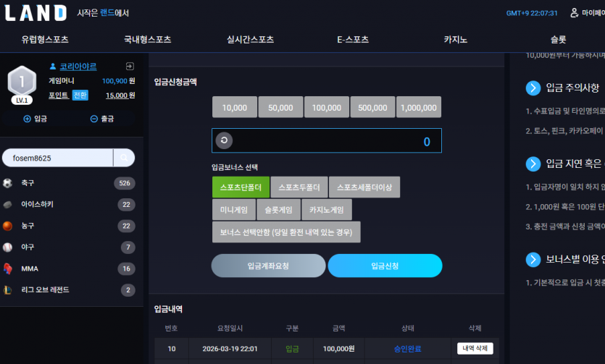The width and height of the screenshot is (605, 364).
Task: Select the 100,000 amount preset
Action: [x=327, y=107]
